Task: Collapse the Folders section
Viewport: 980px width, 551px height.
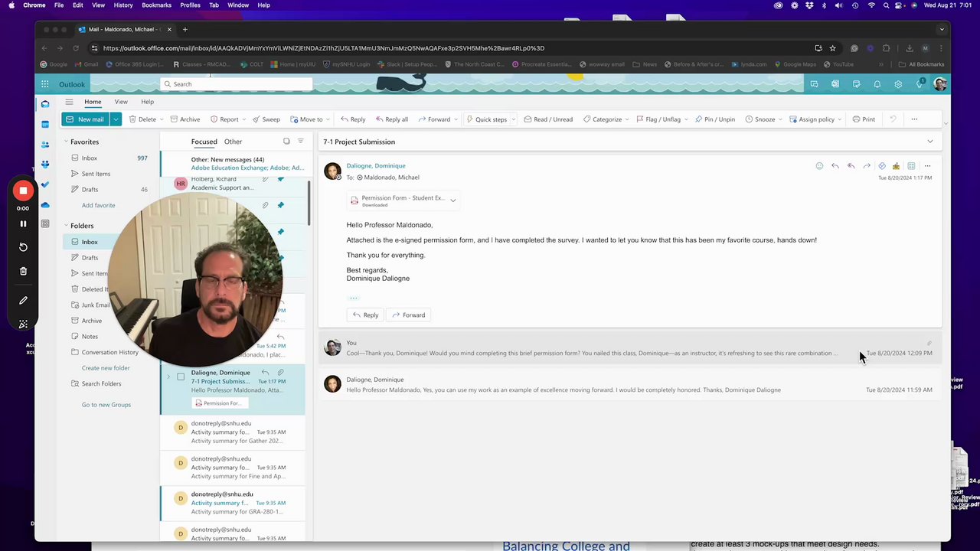Action: point(66,226)
